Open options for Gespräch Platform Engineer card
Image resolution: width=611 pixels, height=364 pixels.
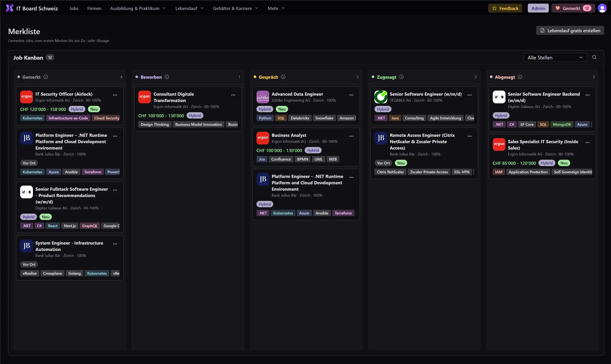(x=351, y=177)
